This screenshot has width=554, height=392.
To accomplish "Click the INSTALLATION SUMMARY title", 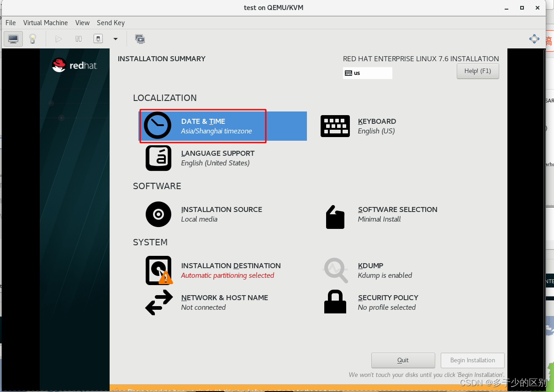I will tap(161, 58).
